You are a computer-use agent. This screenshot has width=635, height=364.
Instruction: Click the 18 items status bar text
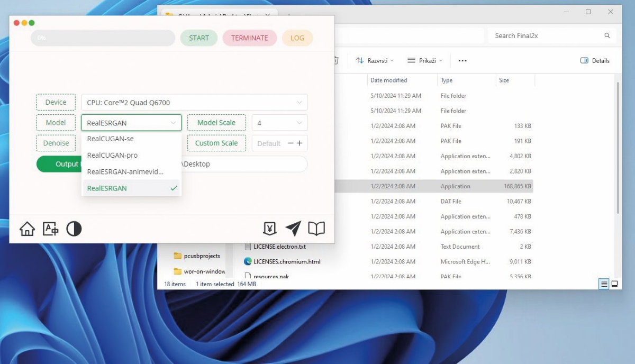point(175,284)
